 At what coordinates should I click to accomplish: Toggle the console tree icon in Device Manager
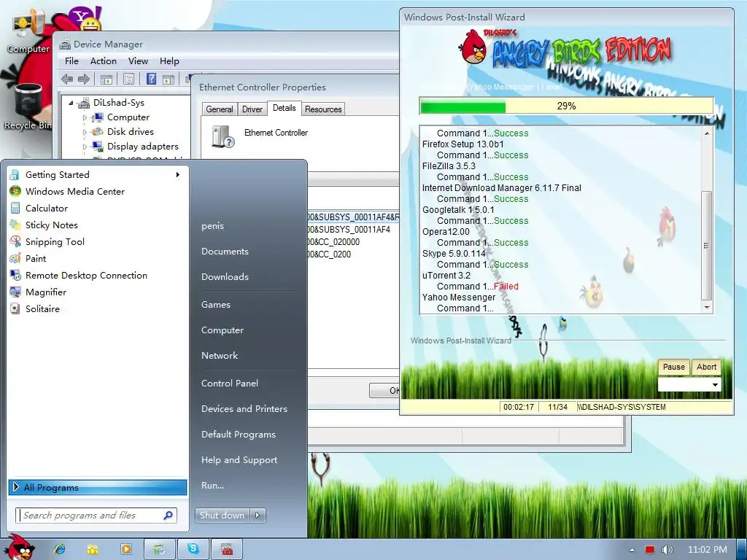tap(107, 79)
